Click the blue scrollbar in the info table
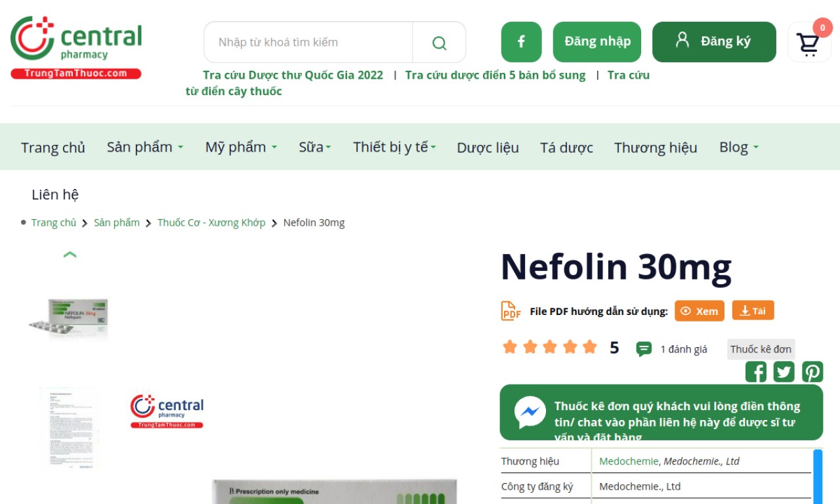This screenshot has height=504, width=840. (818, 476)
